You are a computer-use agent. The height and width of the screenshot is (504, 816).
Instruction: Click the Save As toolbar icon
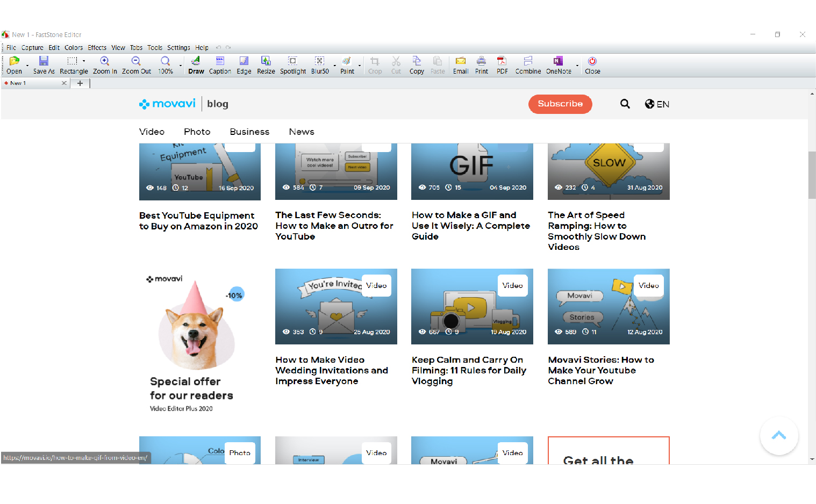click(x=44, y=65)
